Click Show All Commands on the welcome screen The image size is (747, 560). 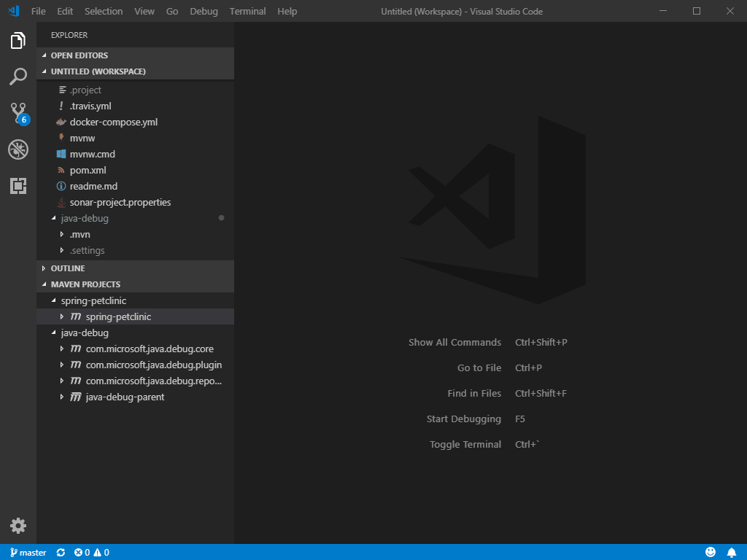454,342
